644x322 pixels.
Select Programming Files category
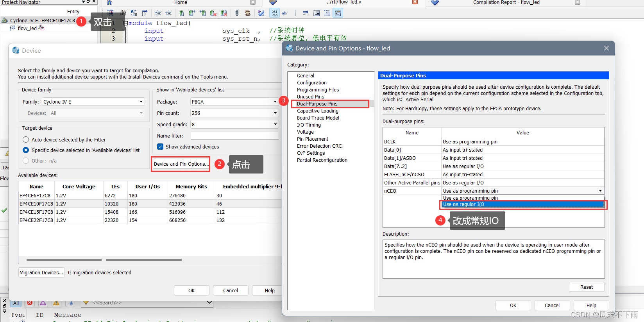318,90
